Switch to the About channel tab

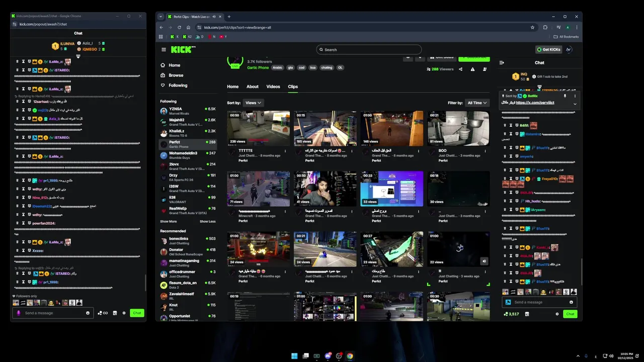[253, 86]
